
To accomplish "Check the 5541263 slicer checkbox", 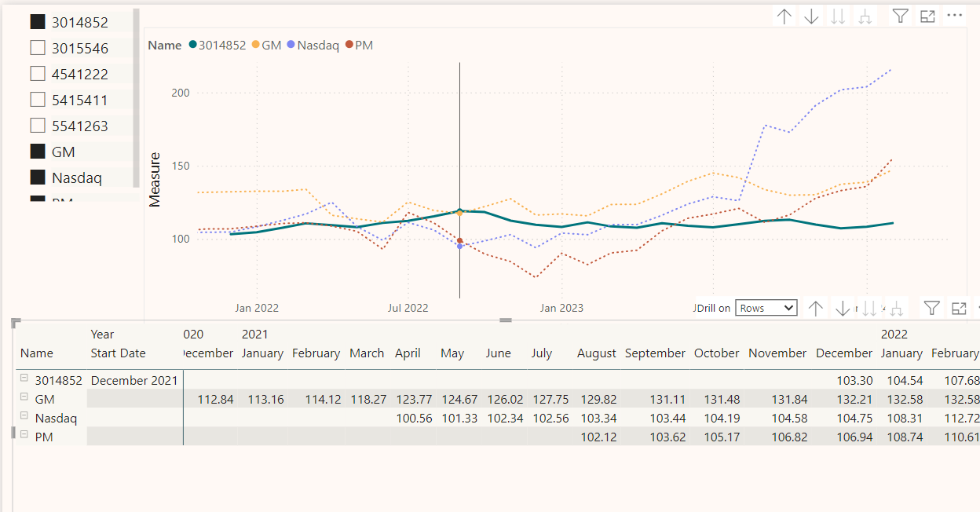I will [x=37, y=126].
